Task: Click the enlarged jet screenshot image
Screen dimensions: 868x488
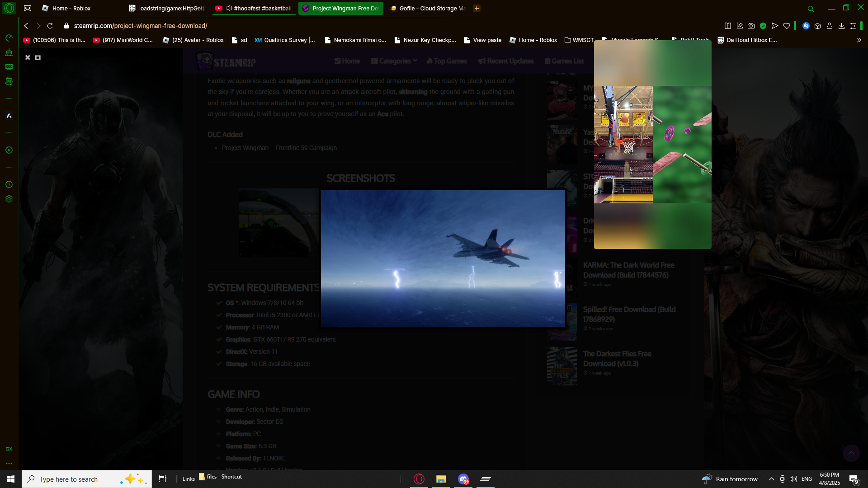Action: tap(443, 258)
